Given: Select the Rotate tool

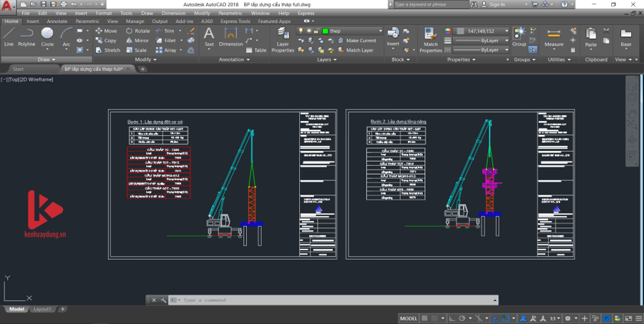Looking at the screenshot, I should point(137,31).
